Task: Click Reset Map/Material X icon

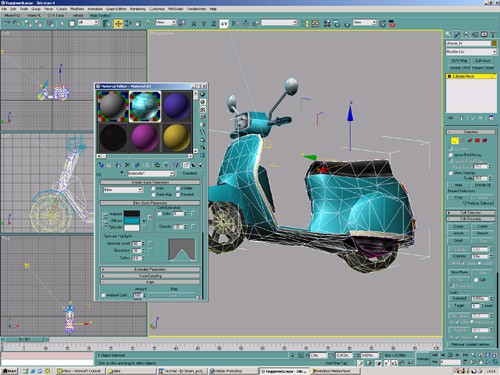Action: click(x=127, y=165)
